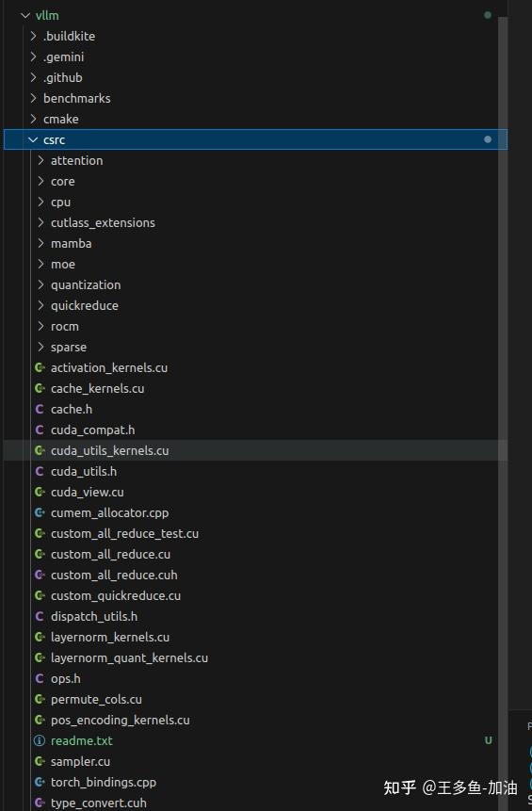This screenshot has height=811, width=532.
Task: Expand the sparse folder chevron
Action: (40, 347)
